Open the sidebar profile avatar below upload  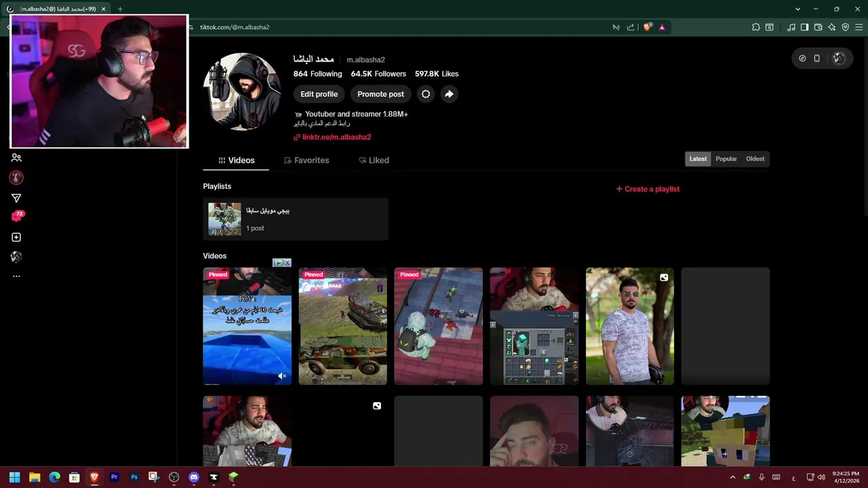[x=16, y=257]
